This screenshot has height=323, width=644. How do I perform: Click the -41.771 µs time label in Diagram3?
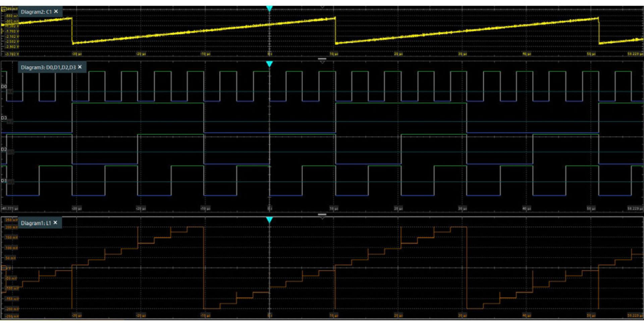point(10,209)
